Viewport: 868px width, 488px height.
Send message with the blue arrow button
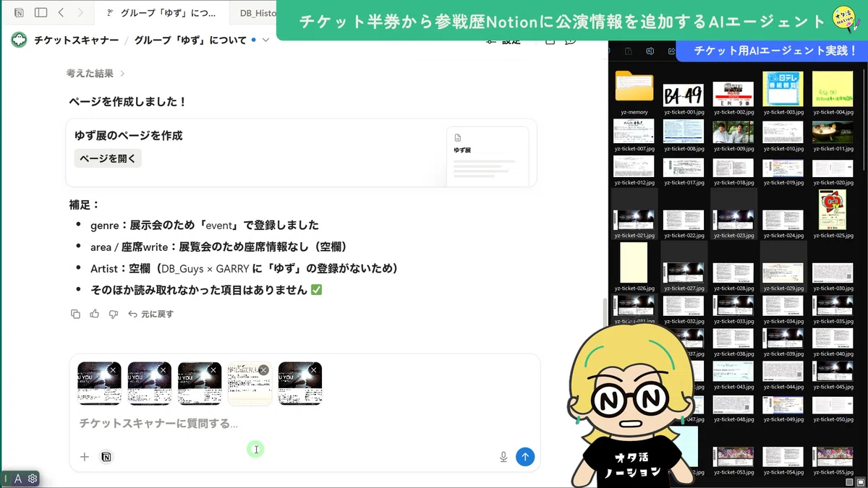point(525,456)
